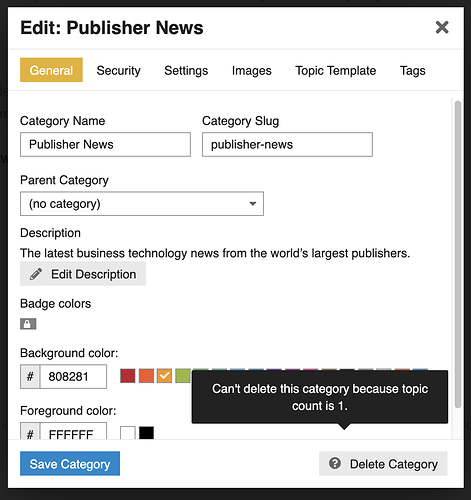Click the Can't delete this category tooltip
This screenshot has height=500, width=471.
(320, 397)
